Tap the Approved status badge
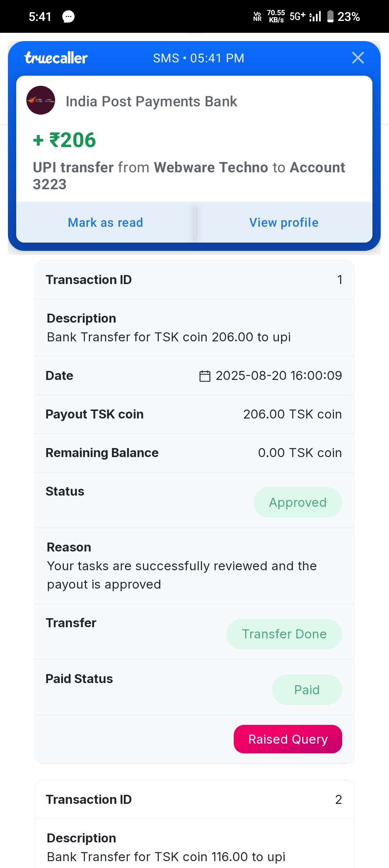 (298, 502)
